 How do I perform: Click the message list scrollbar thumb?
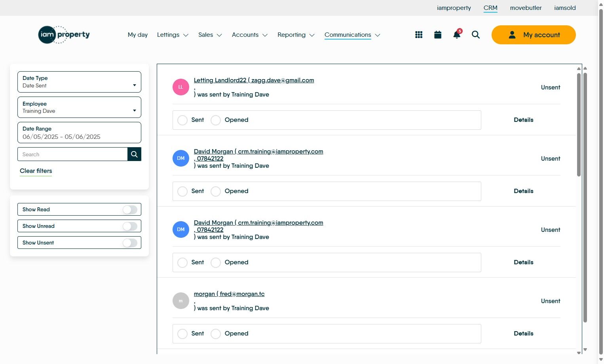[579, 125]
